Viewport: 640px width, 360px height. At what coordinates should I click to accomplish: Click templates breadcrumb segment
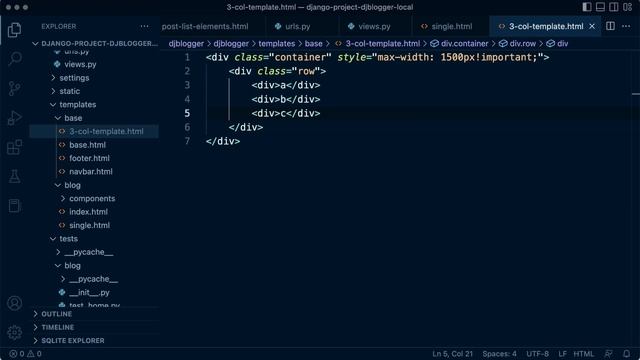276,43
